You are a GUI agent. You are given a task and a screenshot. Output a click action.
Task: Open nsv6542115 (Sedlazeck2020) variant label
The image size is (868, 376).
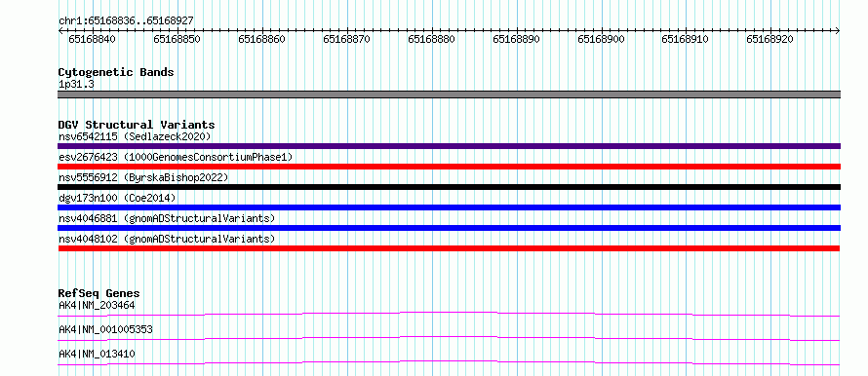[x=135, y=136]
